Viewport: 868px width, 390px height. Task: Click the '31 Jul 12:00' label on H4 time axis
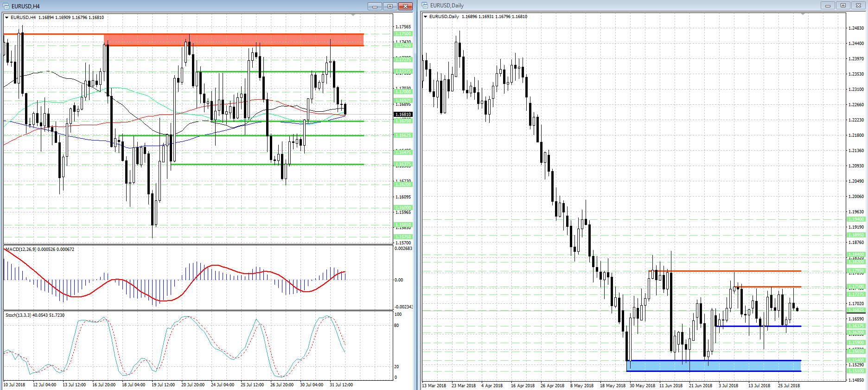tap(341, 385)
